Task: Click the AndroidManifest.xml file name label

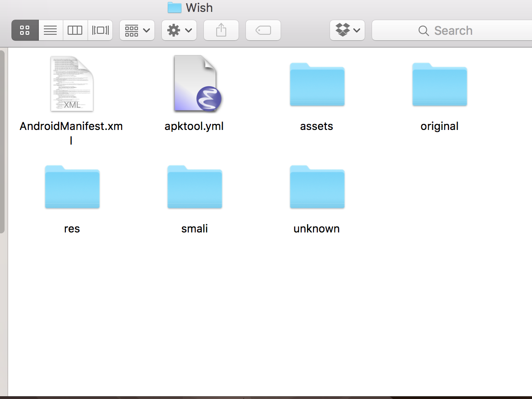Action: tap(71, 133)
